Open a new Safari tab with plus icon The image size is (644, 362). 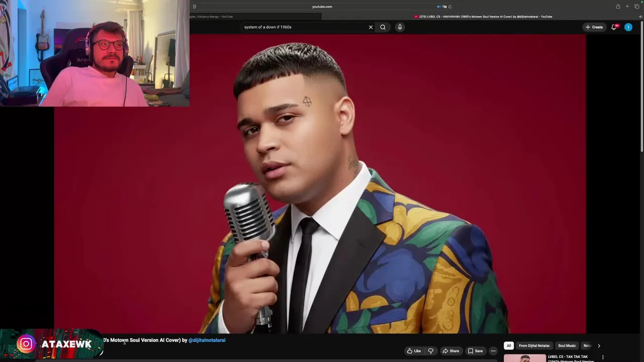point(627,7)
